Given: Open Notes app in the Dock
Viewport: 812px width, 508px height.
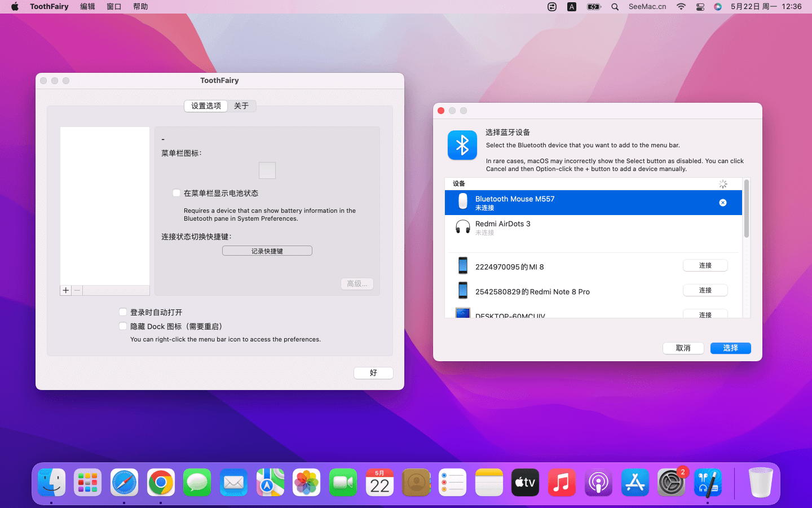Looking at the screenshot, I should tap(489, 482).
